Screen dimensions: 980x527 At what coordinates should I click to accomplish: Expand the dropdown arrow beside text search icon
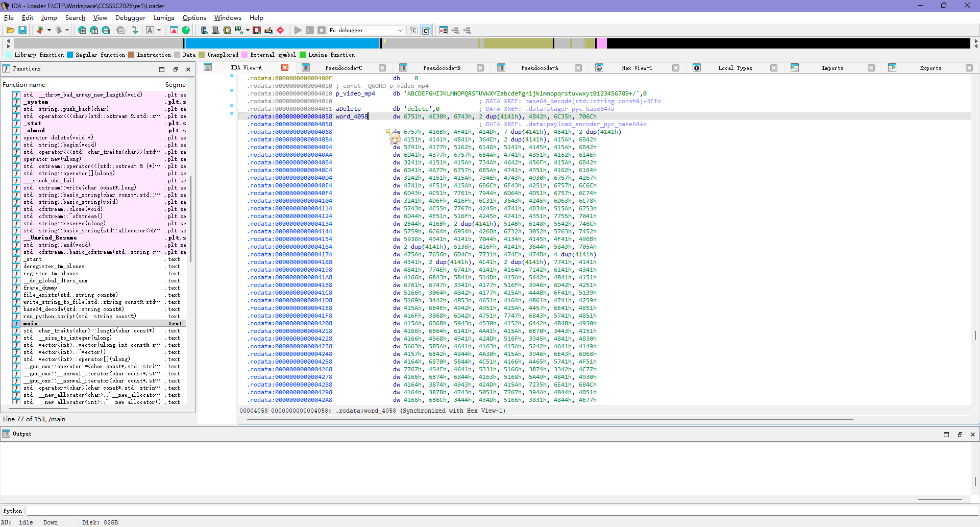click(159, 31)
